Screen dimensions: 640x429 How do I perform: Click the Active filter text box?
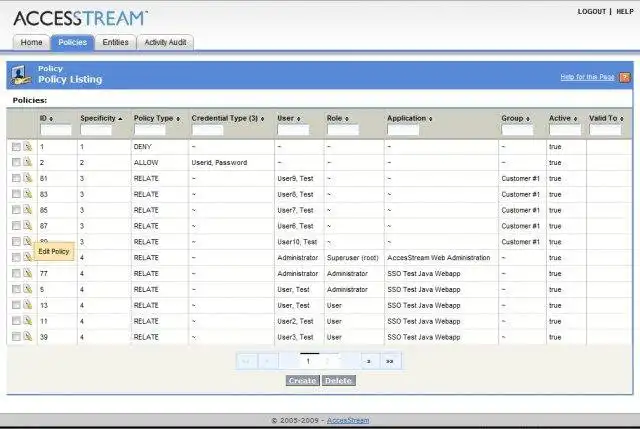[x=565, y=130]
